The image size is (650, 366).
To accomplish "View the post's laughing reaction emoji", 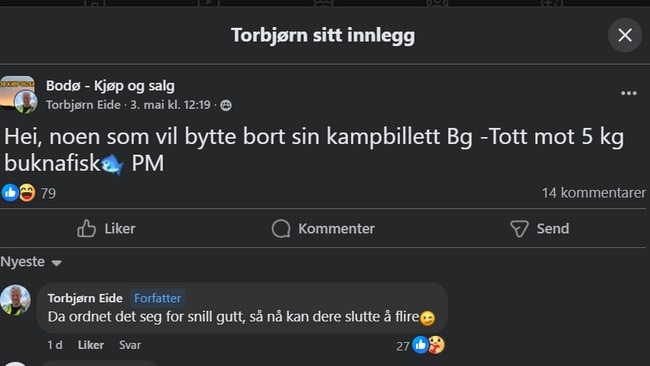I will point(27,193).
